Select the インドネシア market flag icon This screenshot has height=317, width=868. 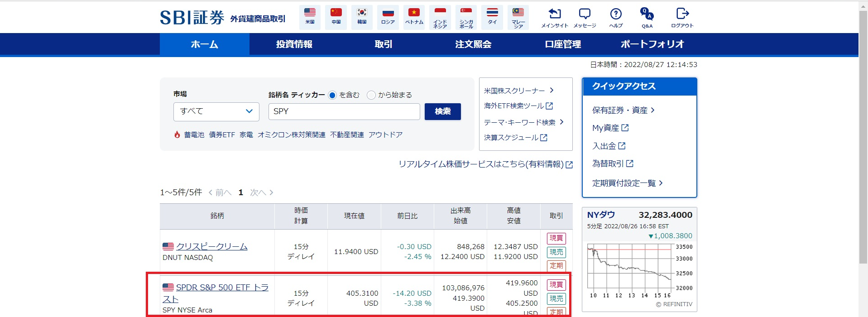[440, 17]
